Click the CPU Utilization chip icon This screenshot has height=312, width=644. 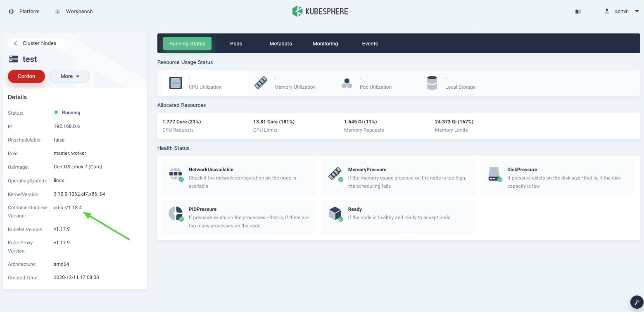pyautogui.click(x=176, y=83)
